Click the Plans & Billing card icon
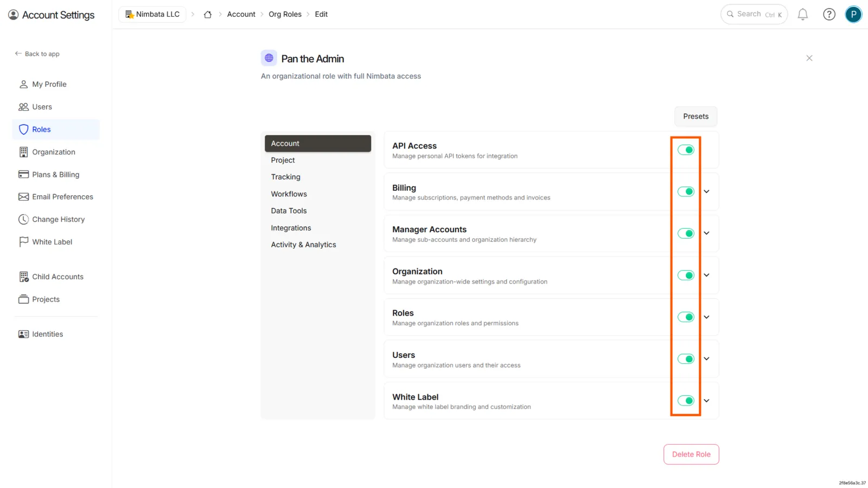 [x=23, y=175]
